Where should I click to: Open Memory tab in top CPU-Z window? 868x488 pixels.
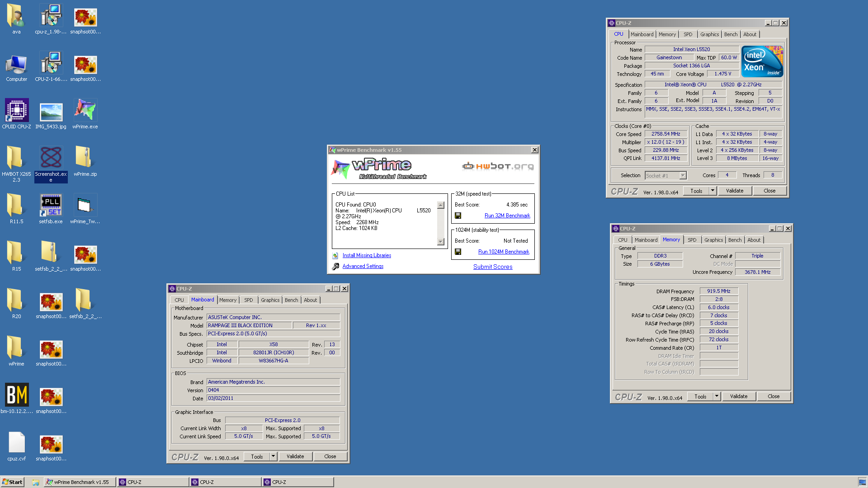coord(667,34)
